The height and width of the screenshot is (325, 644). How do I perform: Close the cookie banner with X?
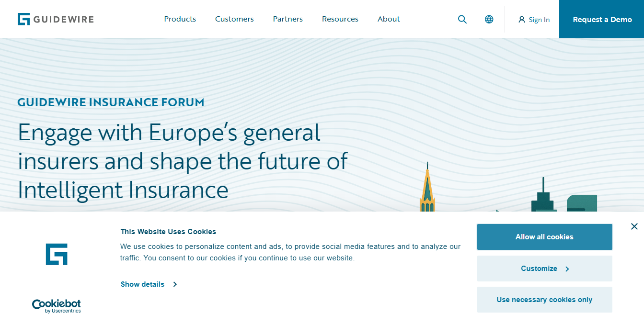634,226
